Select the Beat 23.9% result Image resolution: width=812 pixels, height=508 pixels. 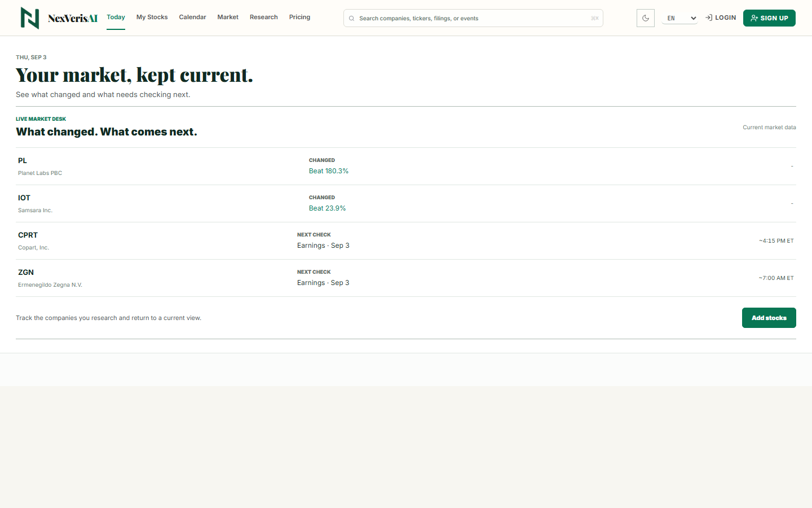point(327,208)
